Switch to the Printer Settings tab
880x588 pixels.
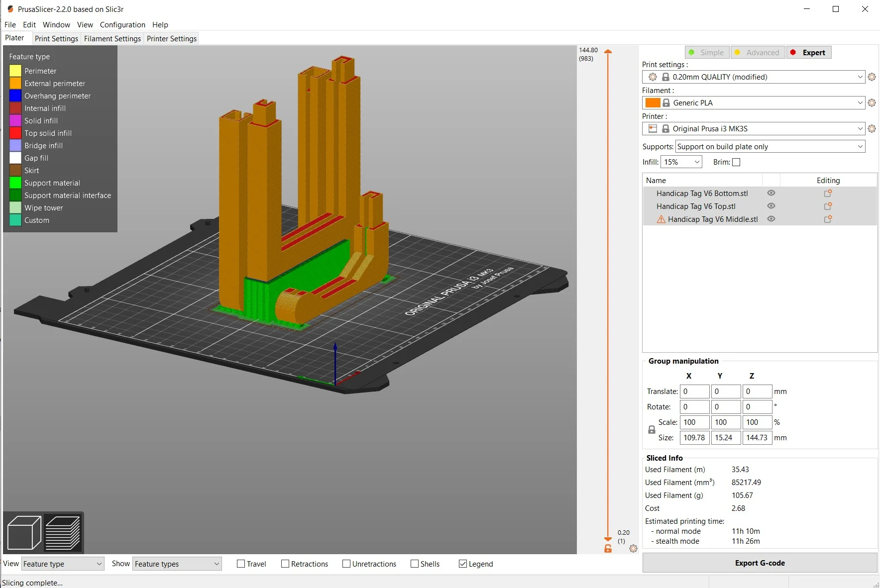[x=172, y=39]
